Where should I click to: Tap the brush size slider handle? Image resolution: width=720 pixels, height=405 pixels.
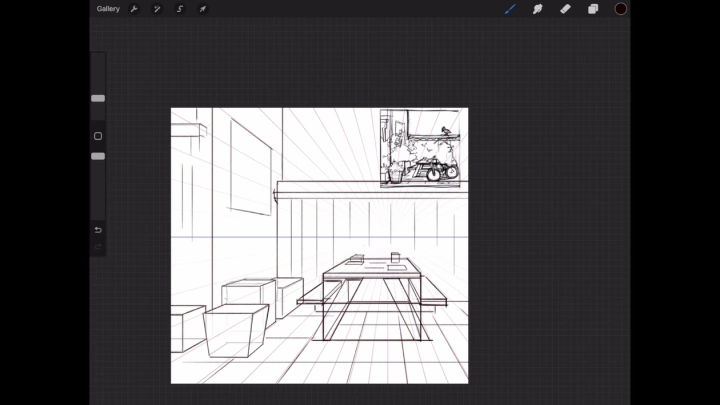click(x=98, y=98)
